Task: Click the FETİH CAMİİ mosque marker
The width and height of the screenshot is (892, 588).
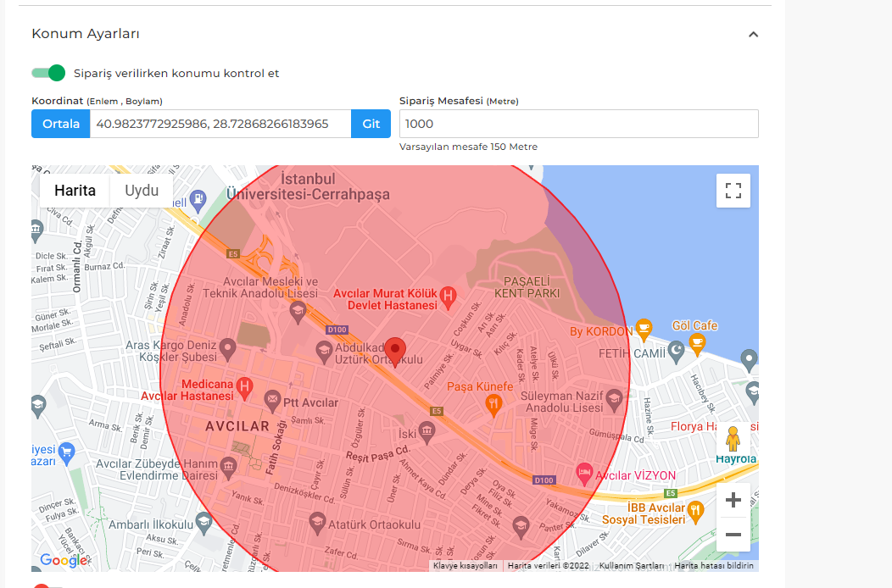Action: pyautogui.click(x=676, y=352)
